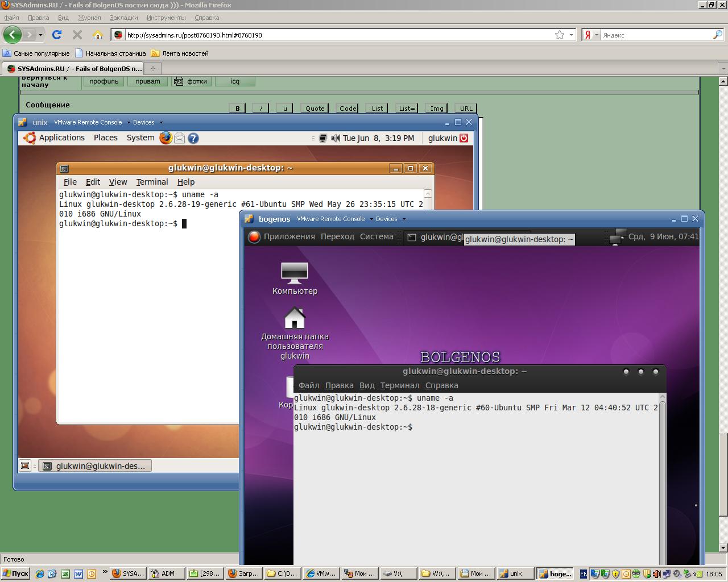728x582 pixels.
Task: Open tab list dropdown arrow
Action: click(723, 68)
